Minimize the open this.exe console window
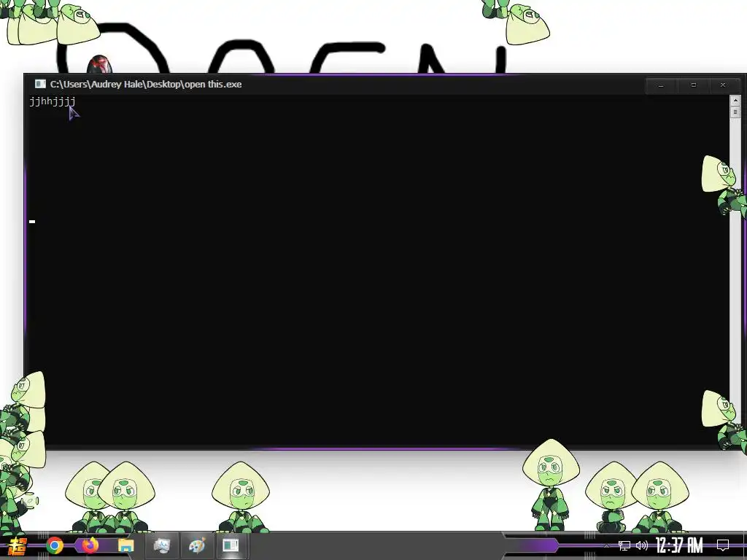 tap(660, 85)
